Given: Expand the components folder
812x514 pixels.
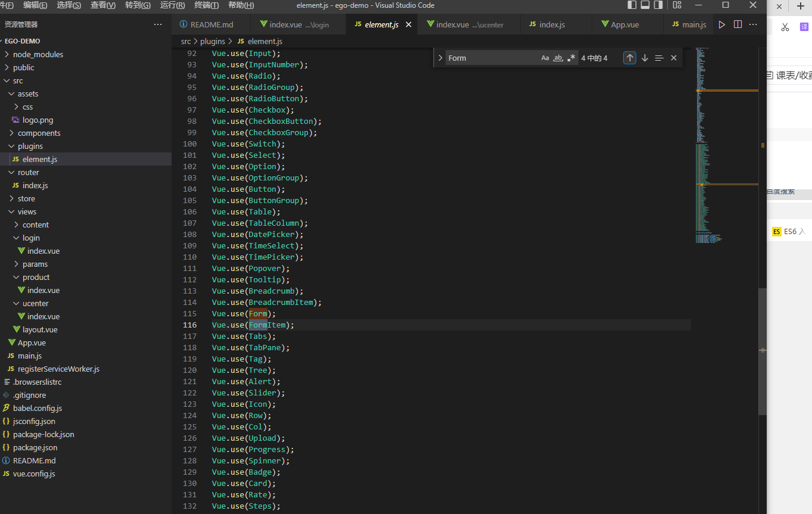Looking at the screenshot, I should pyautogui.click(x=86, y=133).
